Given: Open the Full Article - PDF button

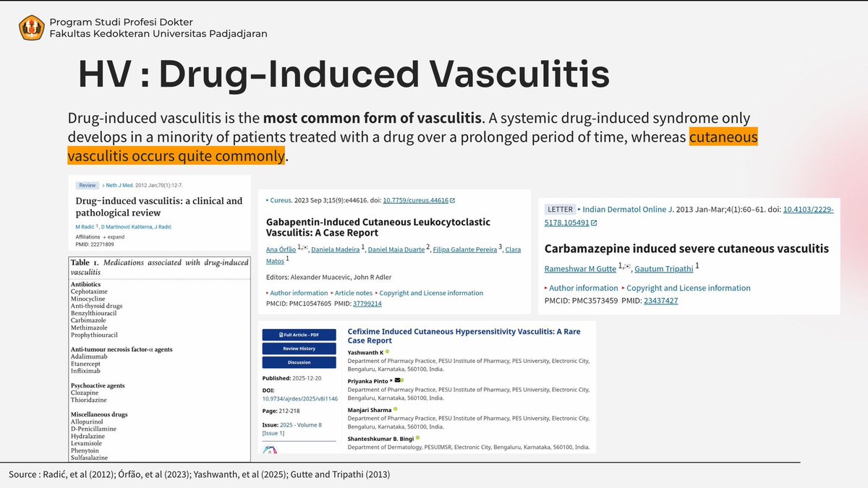Looking at the screenshot, I should (299, 335).
